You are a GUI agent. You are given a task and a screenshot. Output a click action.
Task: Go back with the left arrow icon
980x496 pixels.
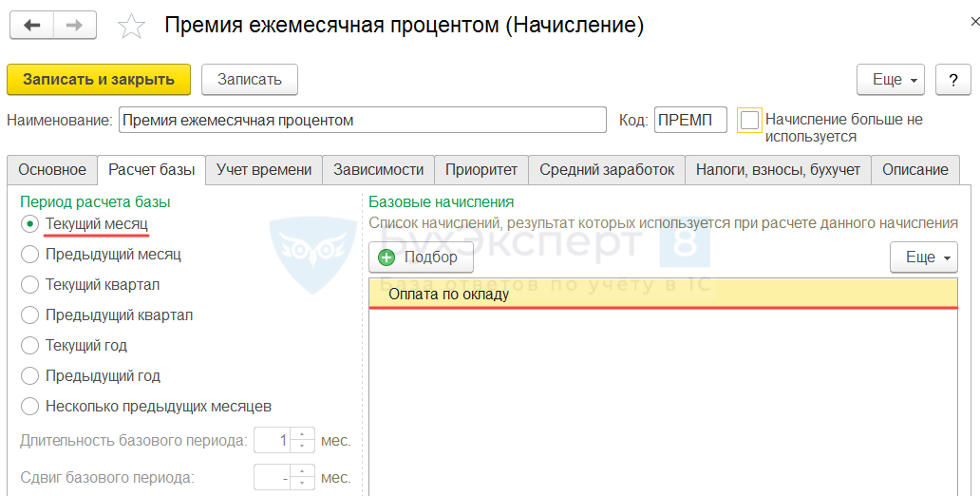point(32,26)
